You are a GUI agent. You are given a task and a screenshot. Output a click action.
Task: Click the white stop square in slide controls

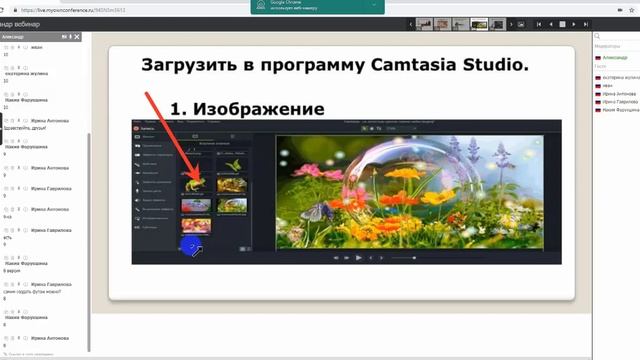point(562,24)
